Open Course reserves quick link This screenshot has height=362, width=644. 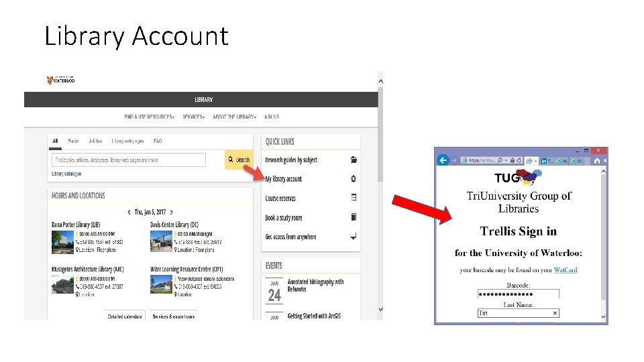tap(280, 198)
